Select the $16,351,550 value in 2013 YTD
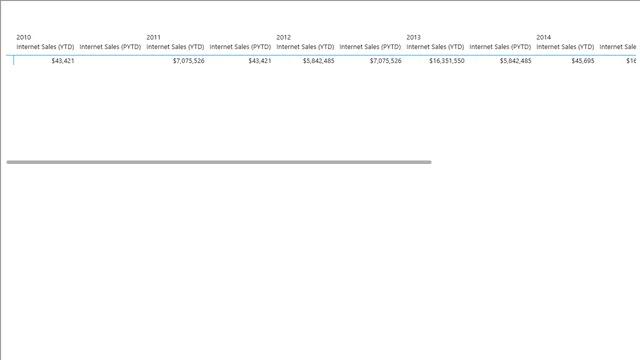 pyautogui.click(x=447, y=61)
